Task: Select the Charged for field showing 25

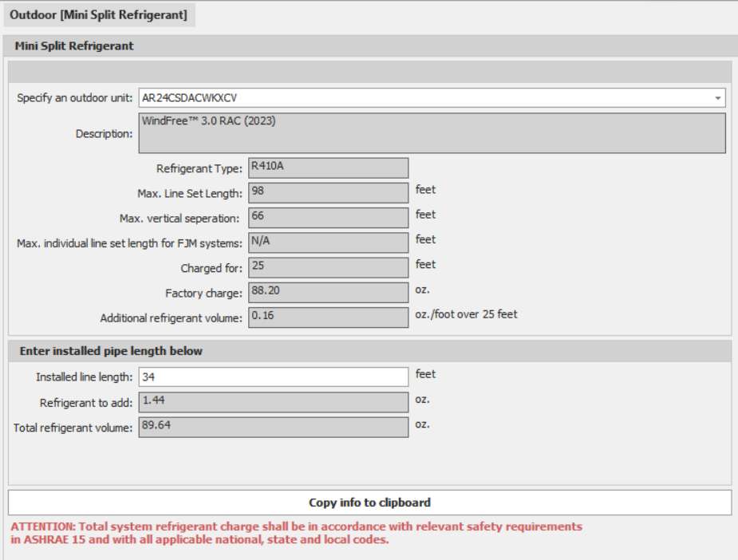Action: tap(328, 267)
